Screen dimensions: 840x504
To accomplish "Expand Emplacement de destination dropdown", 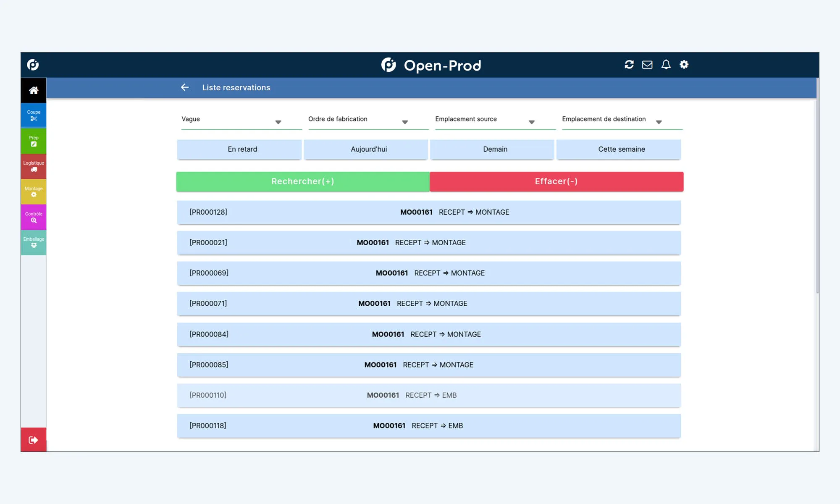I will [x=658, y=122].
